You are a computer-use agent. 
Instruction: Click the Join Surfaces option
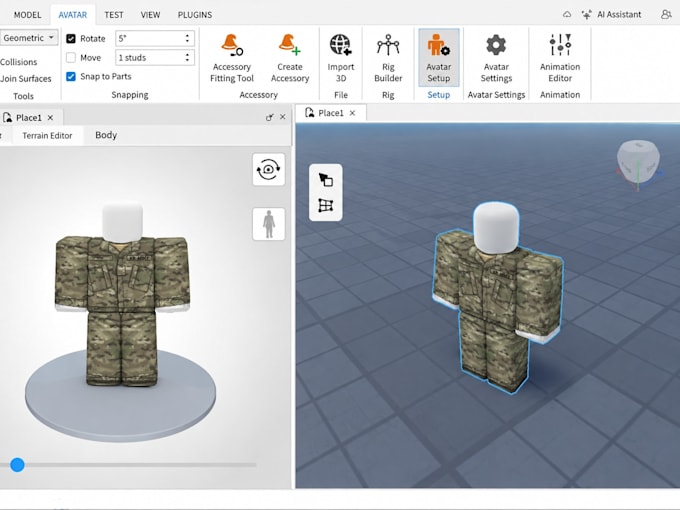coord(26,78)
